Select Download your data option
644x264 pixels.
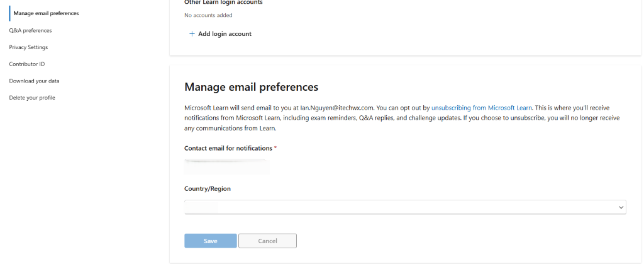tap(34, 81)
